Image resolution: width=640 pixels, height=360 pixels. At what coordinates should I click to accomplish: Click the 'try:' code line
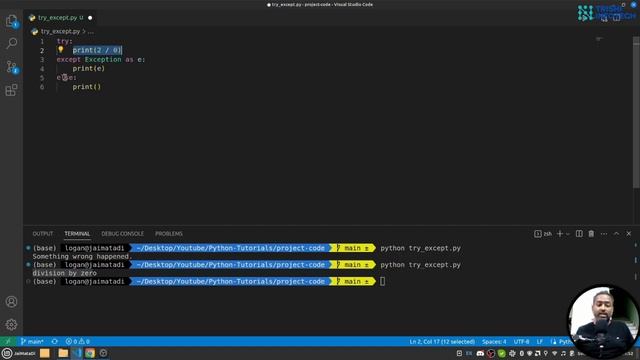pyautogui.click(x=64, y=41)
